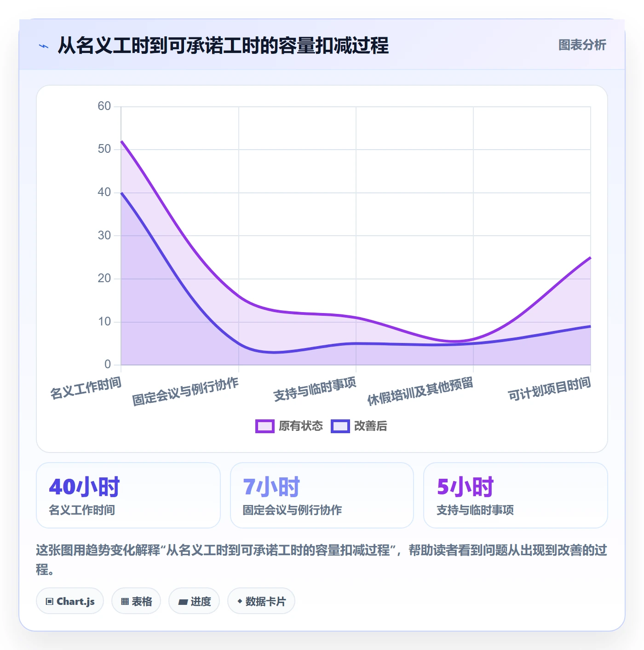This screenshot has width=644, height=650.
Task: Click the x-axis label 固定会议与例行协作
Action: pos(185,391)
